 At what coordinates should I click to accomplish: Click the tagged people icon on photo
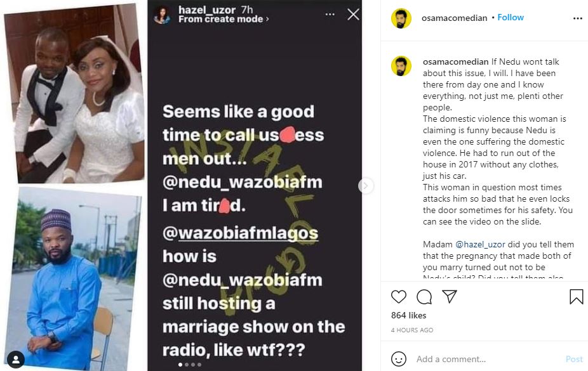pos(17,358)
